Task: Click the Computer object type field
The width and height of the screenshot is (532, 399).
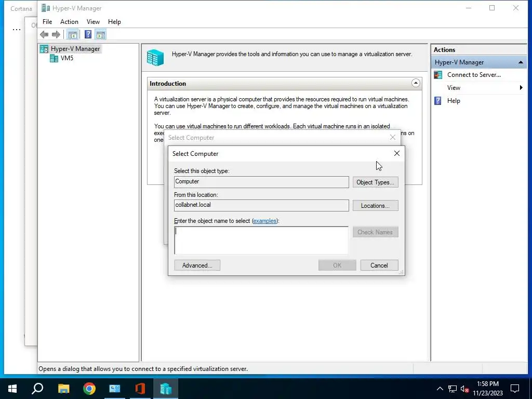Action: tap(261, 182)
